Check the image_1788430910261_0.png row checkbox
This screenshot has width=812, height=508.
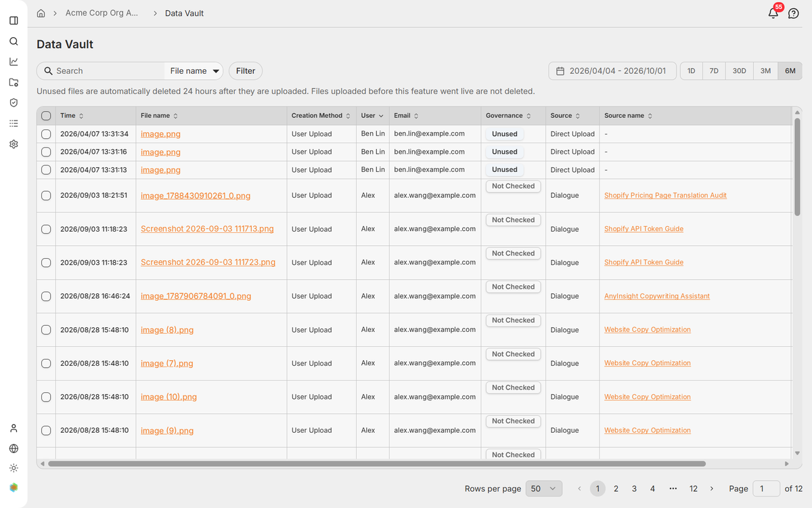(46, 196)
